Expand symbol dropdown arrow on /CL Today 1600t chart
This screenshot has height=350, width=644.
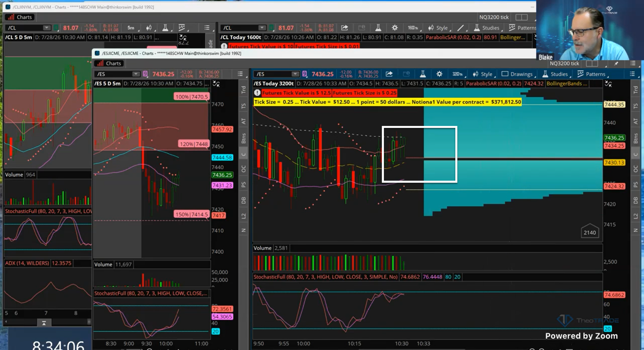pos(262,28)
